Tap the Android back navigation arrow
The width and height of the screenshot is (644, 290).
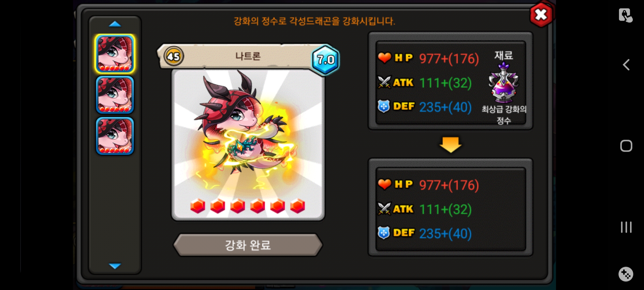626,65
